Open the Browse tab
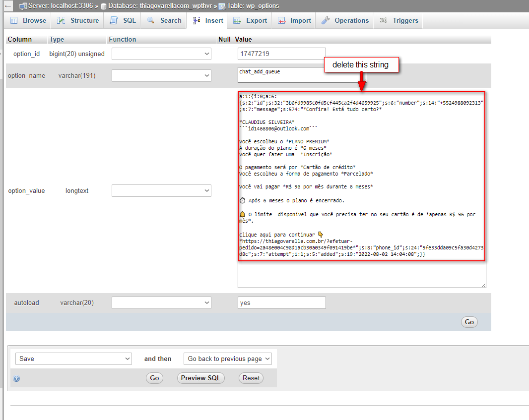The width and height of the screenshot is (529, 420). click(28, 20)
